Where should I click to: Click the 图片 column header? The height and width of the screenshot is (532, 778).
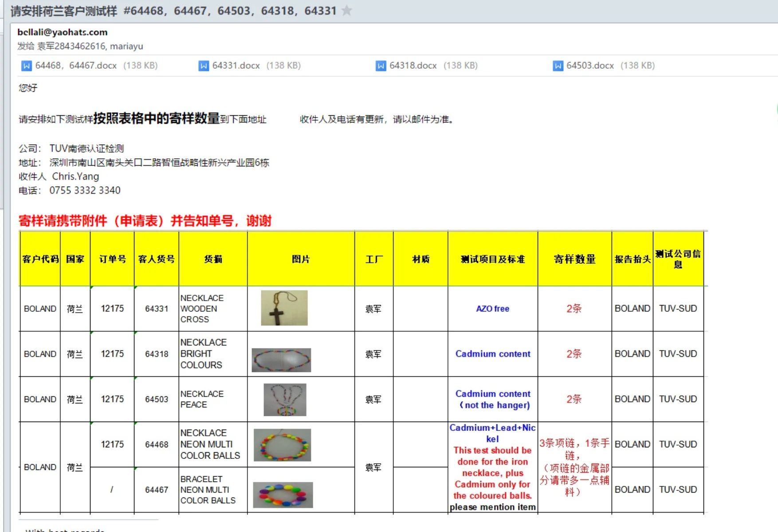301,259
